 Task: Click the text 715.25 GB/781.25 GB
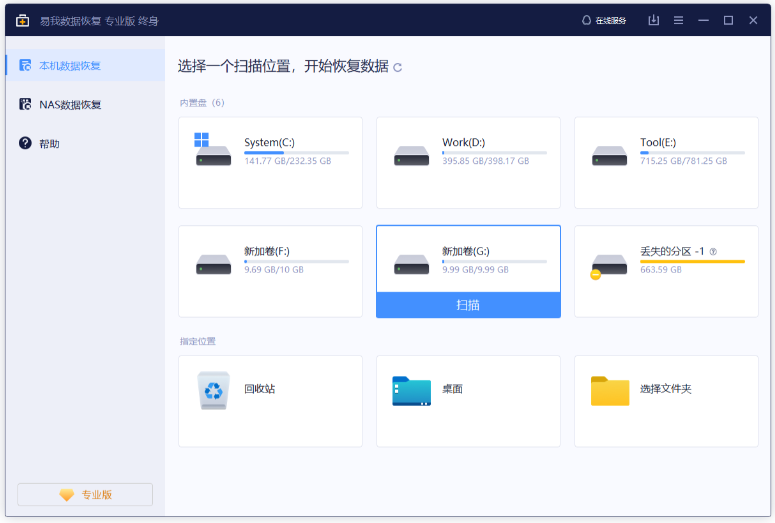coord(684,161)
